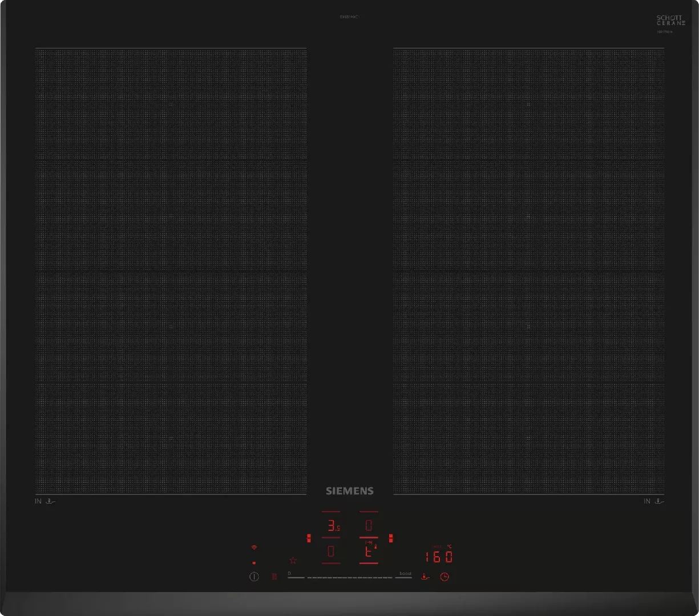Click the pan symbol next to the right IN mark

(x=660, y=501)
